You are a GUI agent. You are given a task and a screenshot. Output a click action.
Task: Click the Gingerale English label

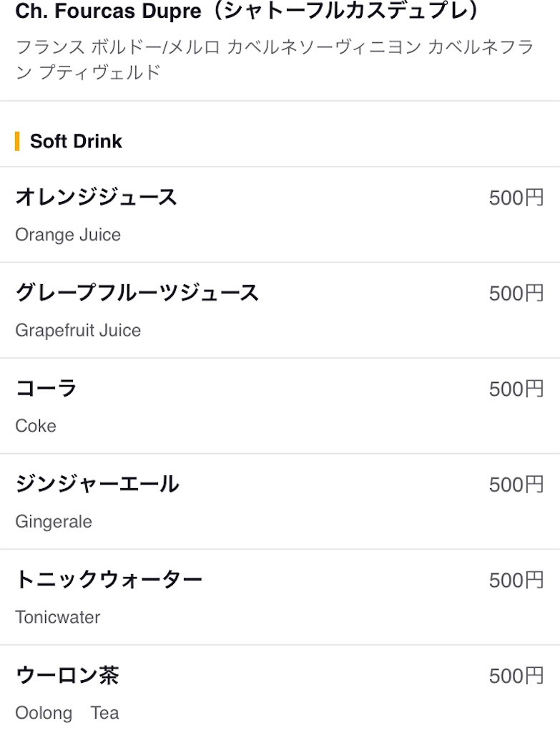54,522
